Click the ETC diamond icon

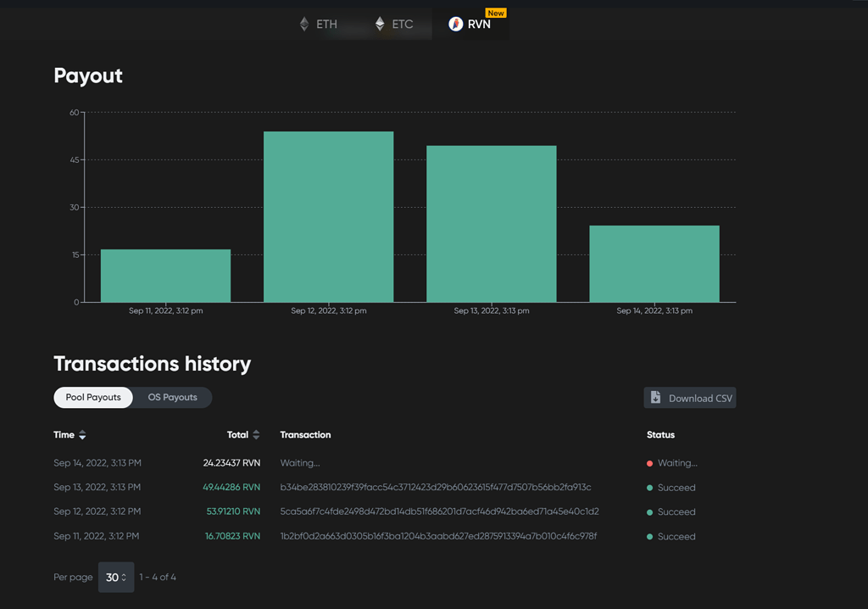point(379,24)
